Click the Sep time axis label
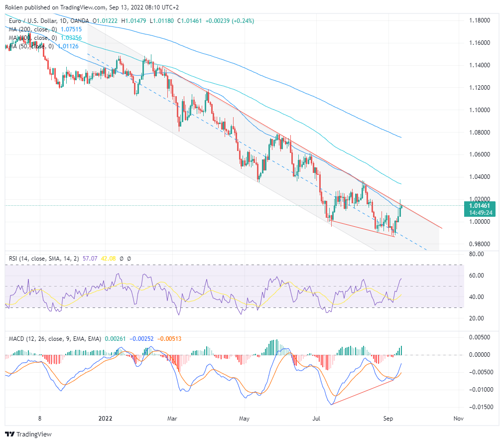This screenshot has height=443, width=504. click(388, 418)
